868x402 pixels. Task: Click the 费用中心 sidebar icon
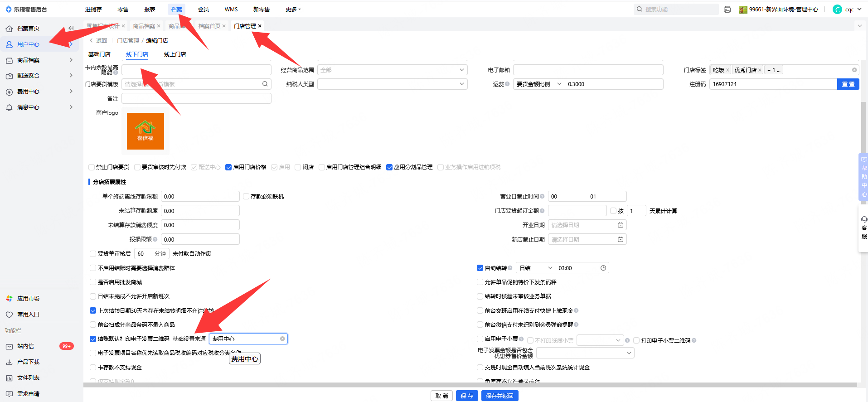pos(9,92)
